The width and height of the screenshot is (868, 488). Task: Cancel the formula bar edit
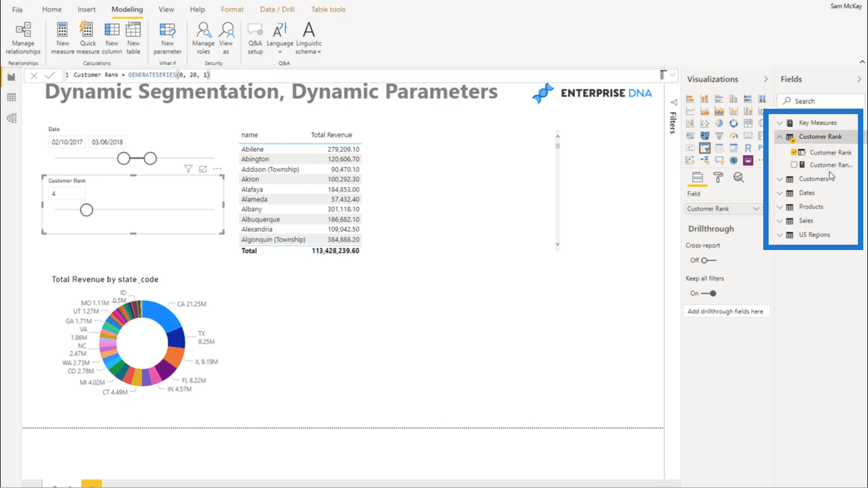coord(34,75)
